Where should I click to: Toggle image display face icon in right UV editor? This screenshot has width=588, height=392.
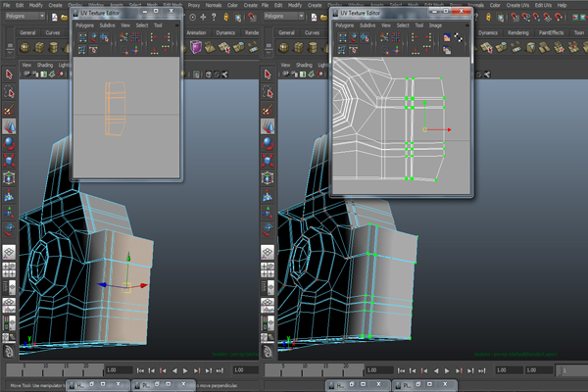click(447, 37)
